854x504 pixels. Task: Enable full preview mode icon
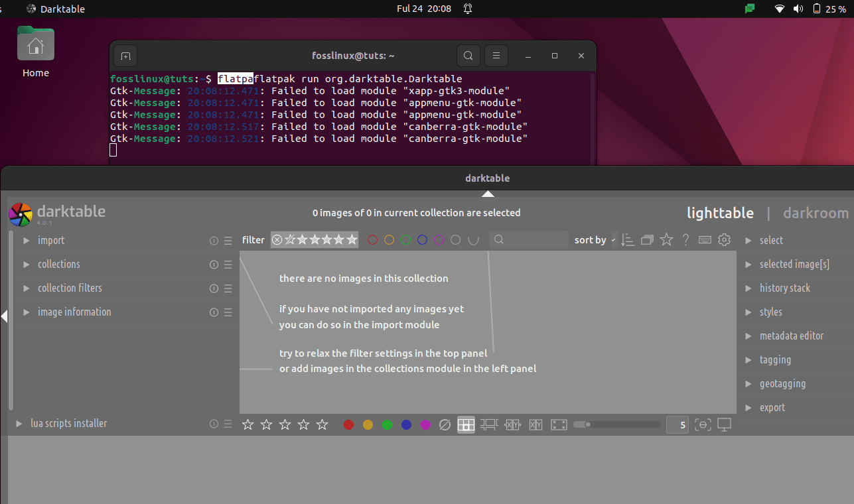coord(559,424)
